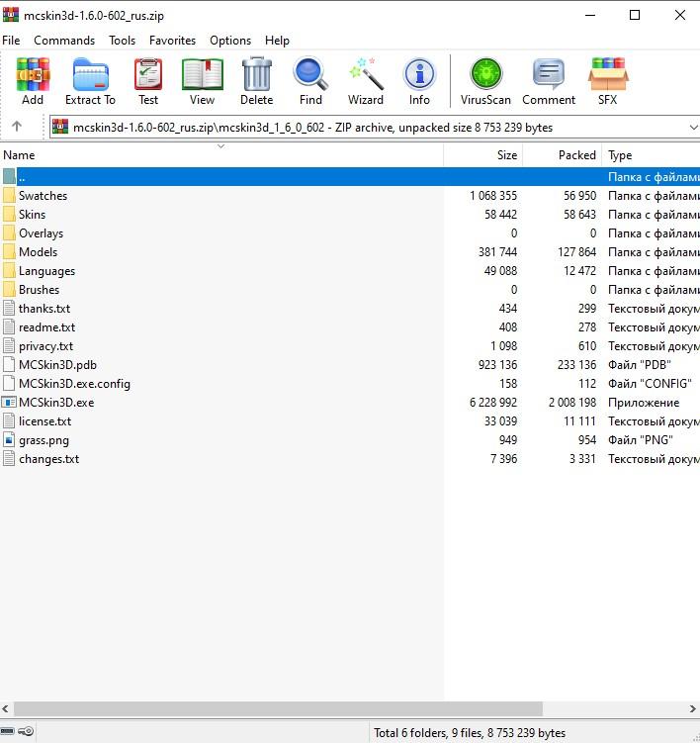Click the horizontal scrollbar right arrow
This screenshot has width=700, height=743.
click(x=693, y=709)
